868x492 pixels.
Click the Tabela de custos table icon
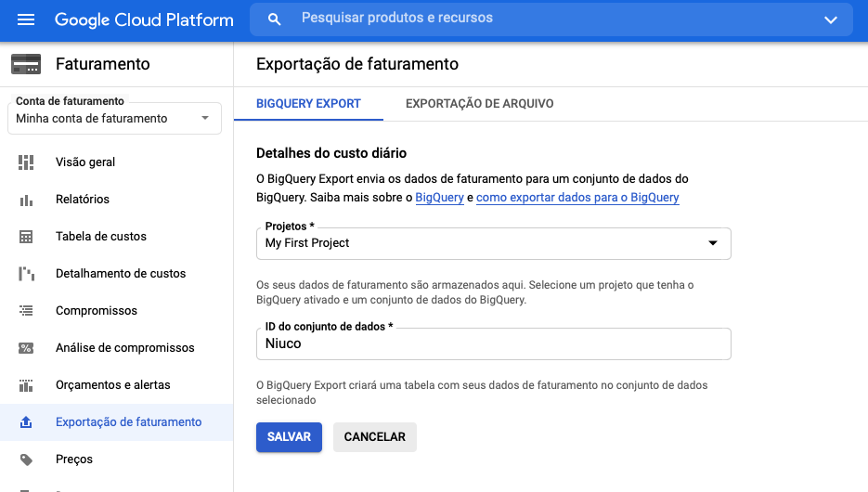click(x=26, y=237)
